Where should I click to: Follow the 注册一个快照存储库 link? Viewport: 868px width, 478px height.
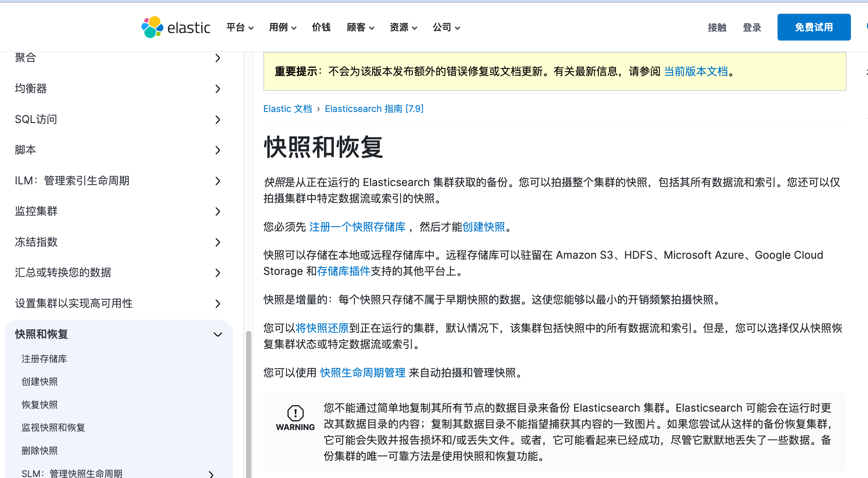click(x=357, y=227)
